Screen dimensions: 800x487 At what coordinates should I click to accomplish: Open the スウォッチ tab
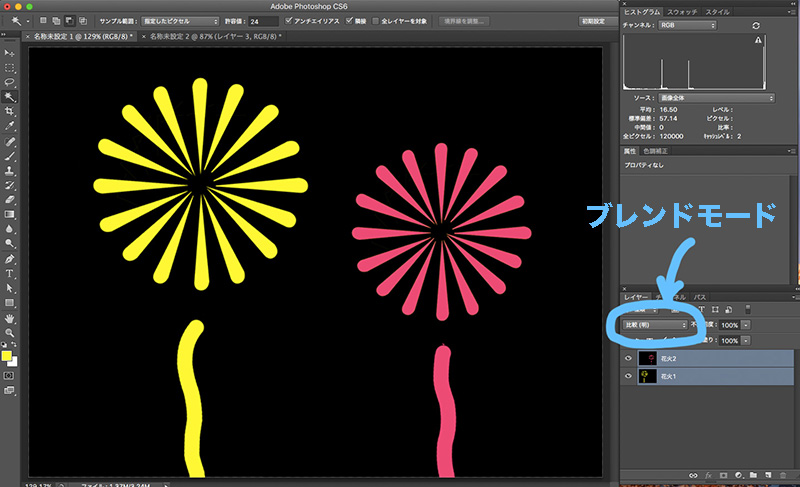(682, 12)
